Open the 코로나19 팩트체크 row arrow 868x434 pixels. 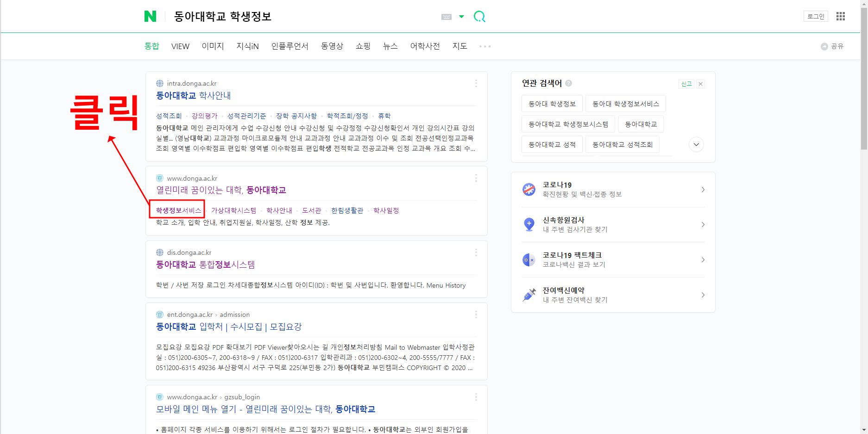(703, 260)
